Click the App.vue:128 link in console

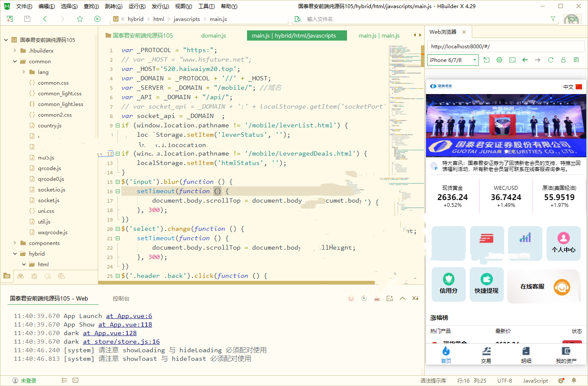(109, 333)
